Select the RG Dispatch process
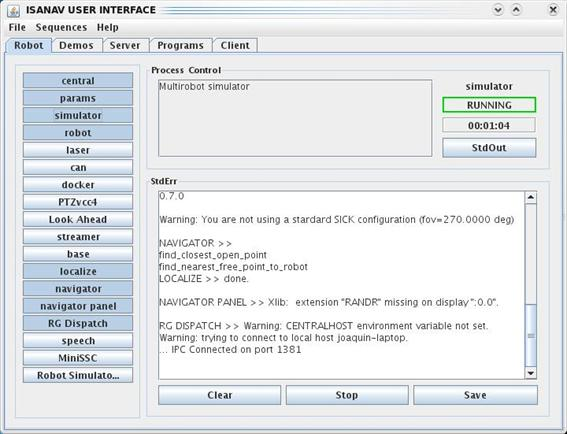 (78, 323)
